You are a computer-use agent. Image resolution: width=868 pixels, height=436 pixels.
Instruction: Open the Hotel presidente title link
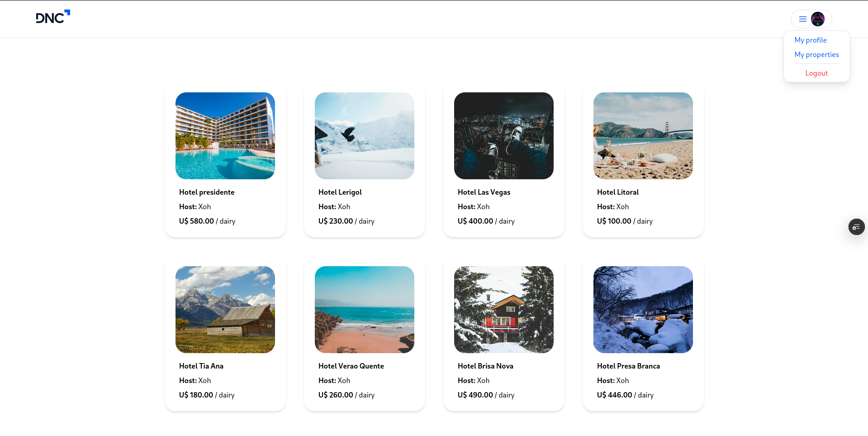tap(207, 192)
